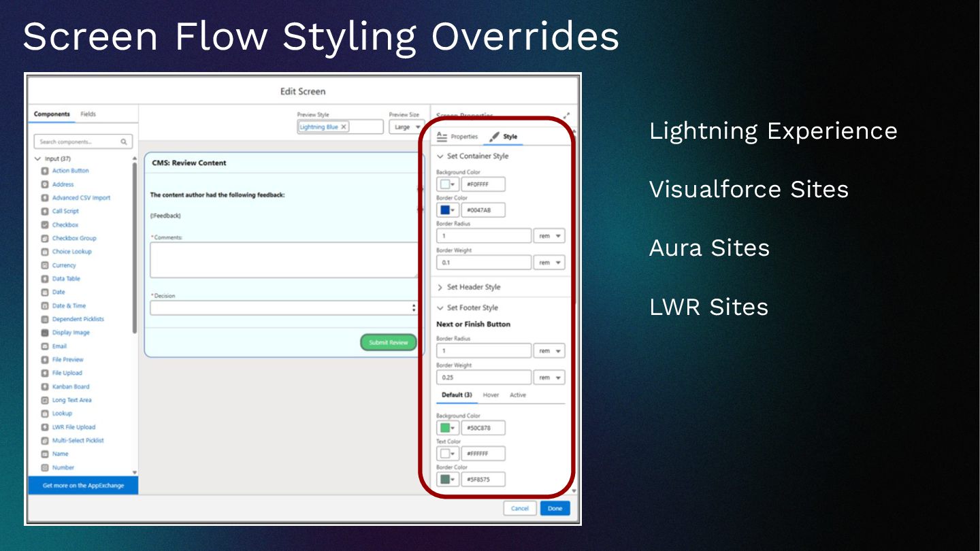This screenshot has height=551, width=980.
Task: Click the Comments text area
Action: (x=284, y=260)
